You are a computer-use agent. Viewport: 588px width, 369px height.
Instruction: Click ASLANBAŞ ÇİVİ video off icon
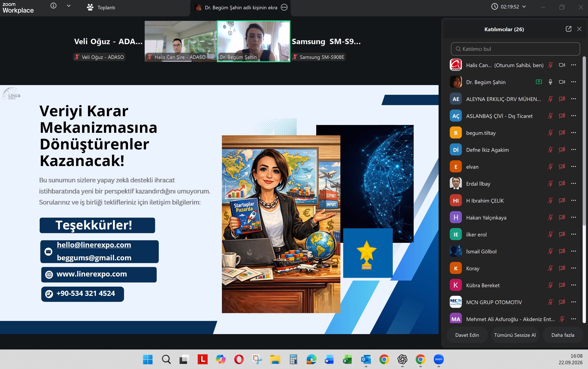click(x=562, y=116)
